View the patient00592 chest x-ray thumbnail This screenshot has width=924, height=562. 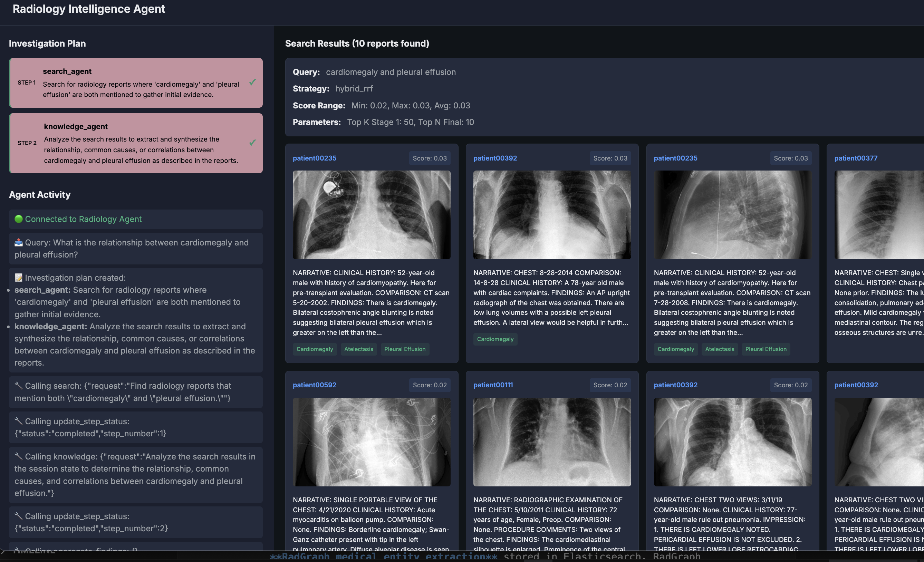click(371, 442)
